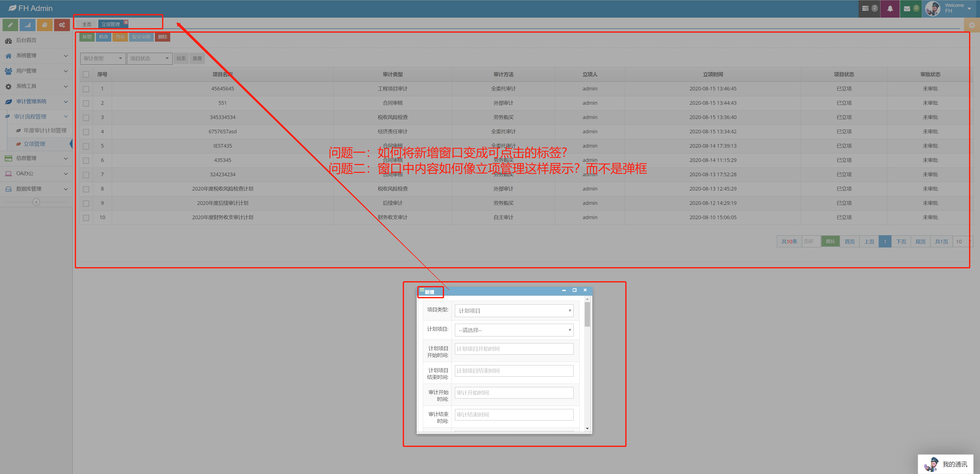Check the row for 345334534
The image size is (980, 474).
point(86,118)
